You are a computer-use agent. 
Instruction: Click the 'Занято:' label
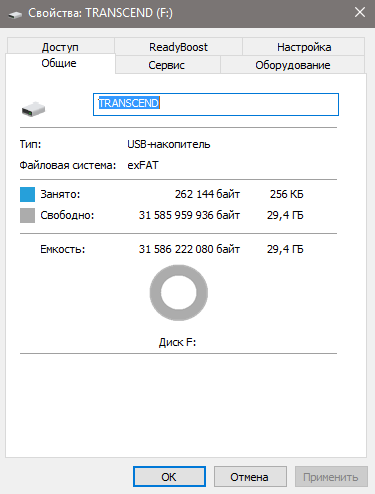click(60, 194)
